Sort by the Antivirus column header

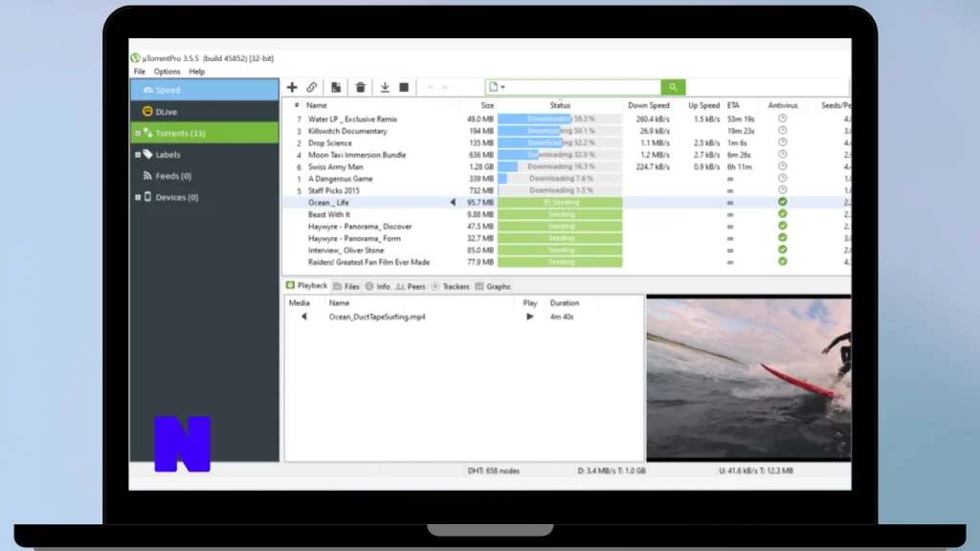[783, 105]
